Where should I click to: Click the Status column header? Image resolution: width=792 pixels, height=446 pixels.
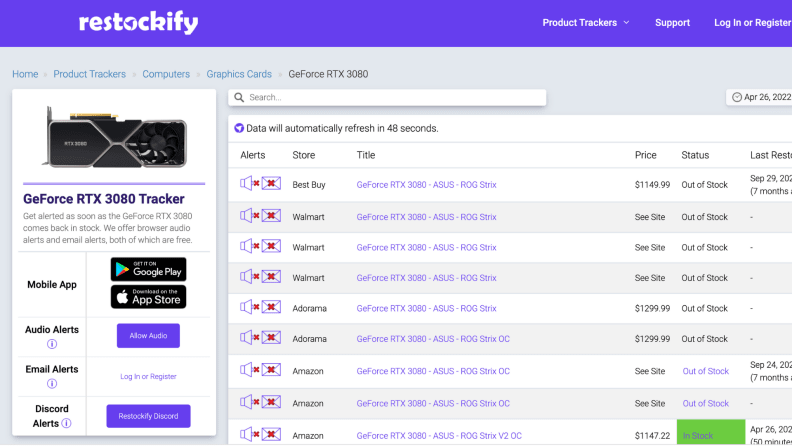pos(695,155)
